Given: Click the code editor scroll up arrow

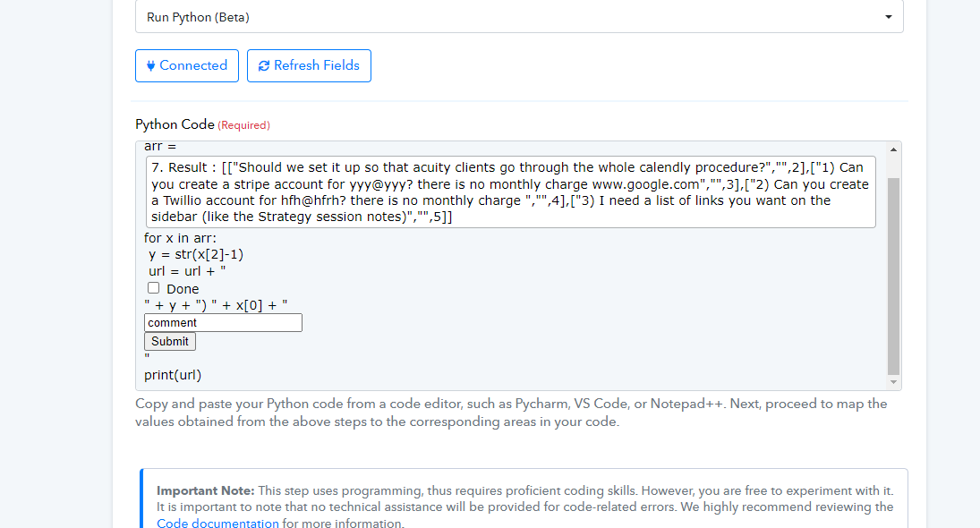Looking at the screenshot, I should tap(893, 149).
